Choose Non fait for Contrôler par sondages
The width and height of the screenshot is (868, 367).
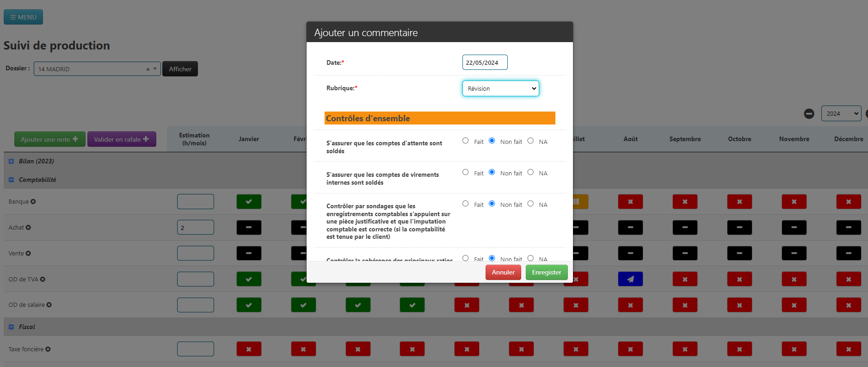click(492, 204)
